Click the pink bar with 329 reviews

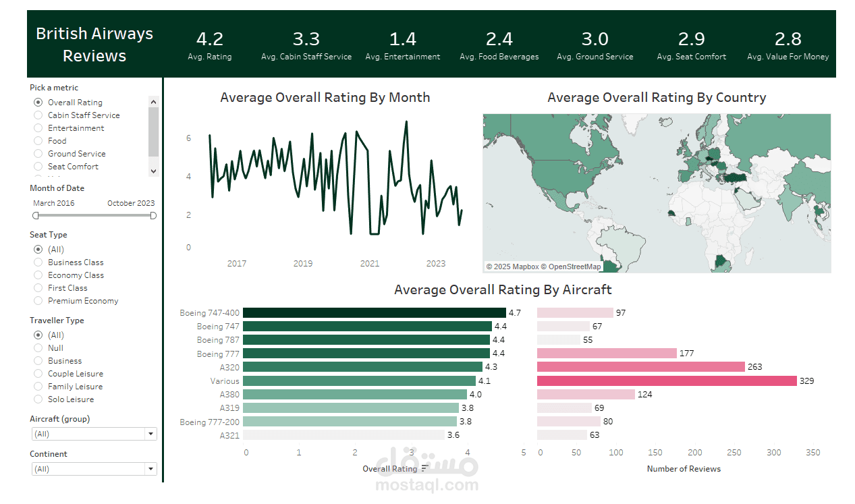(667, 381)
